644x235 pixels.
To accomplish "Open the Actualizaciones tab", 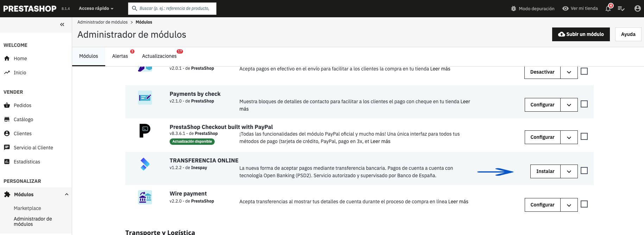I will [x=159, y=56].
